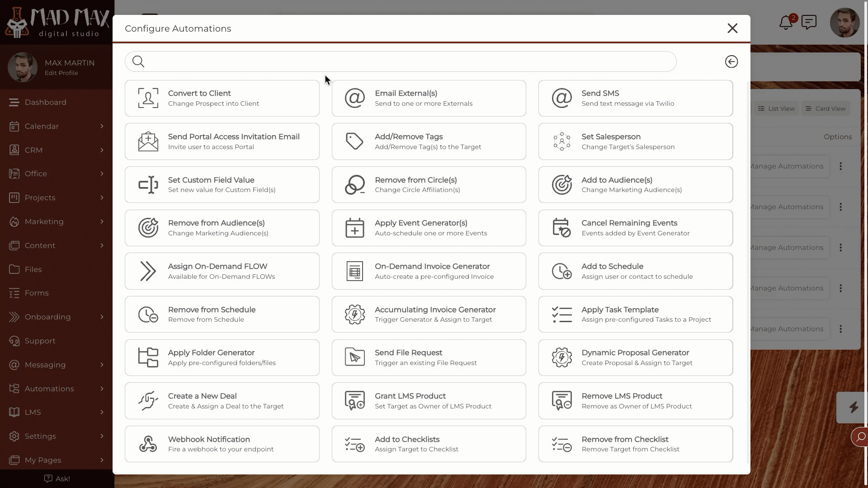Select the Add/Remove Tags icon
This screenshot has width=868, height=488.
pos(355,141)
